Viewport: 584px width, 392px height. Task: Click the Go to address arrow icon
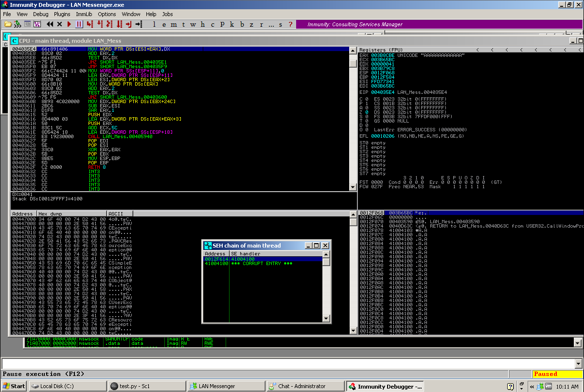click(139, 24)
